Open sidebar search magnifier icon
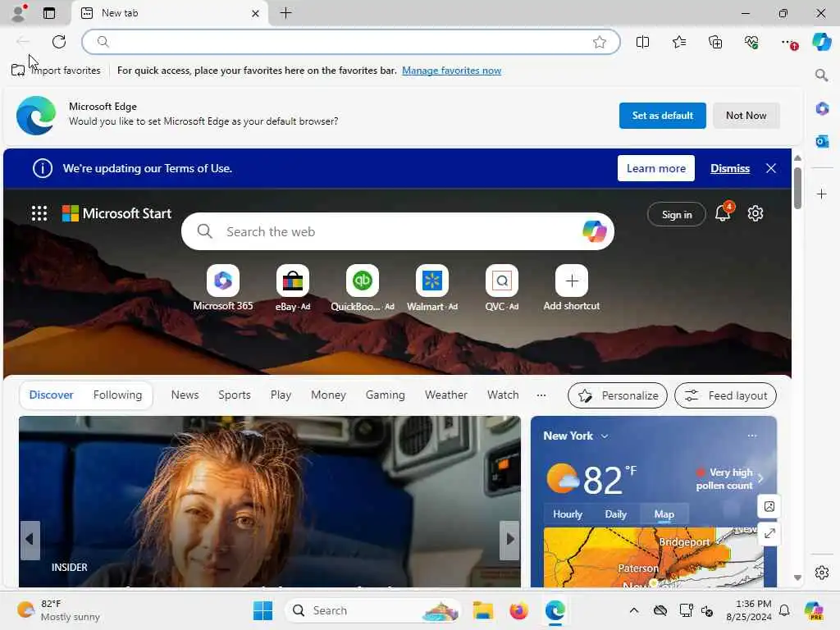The height and width of the screenshot is (630, 840). click(821, 75)
